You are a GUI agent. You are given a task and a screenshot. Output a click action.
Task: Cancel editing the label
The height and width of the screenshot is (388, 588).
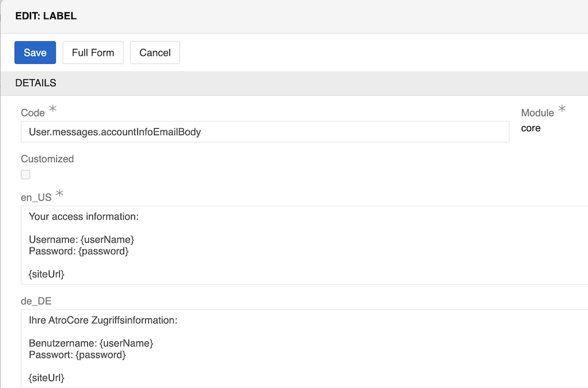pyautogui.click(x=155, y=52)
